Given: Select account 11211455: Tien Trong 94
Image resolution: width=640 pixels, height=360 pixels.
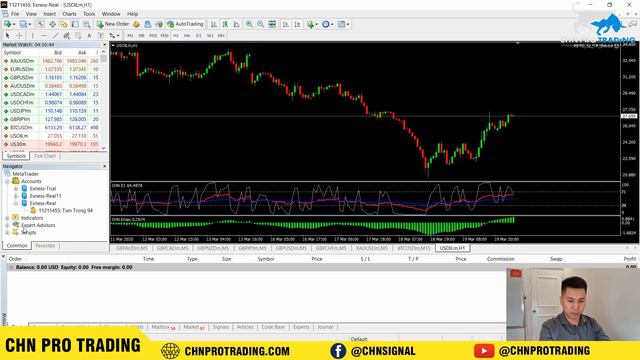Looking at the screenshot, I should click(65, 211).
